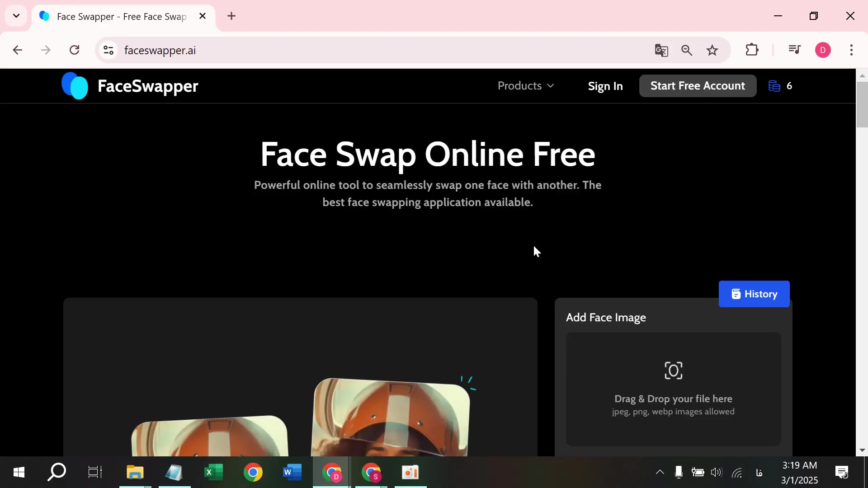Click the tray icon beside the battery
The height and width of the screenshot is (488, 868).
pos(679,472)
